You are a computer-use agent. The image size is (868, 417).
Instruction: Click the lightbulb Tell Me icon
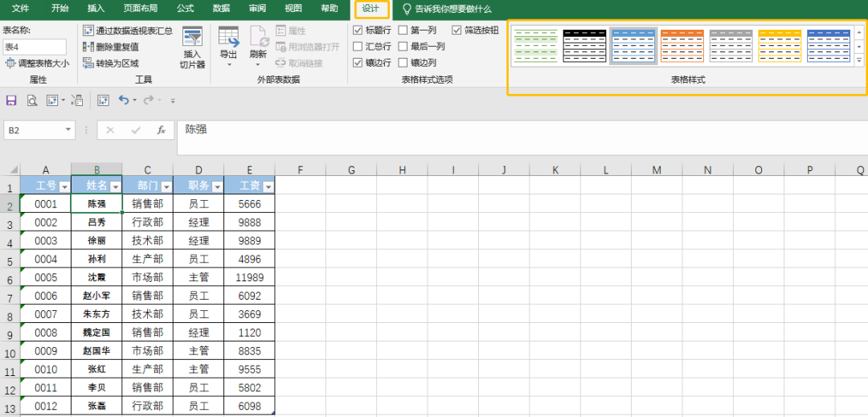point(407,9)
